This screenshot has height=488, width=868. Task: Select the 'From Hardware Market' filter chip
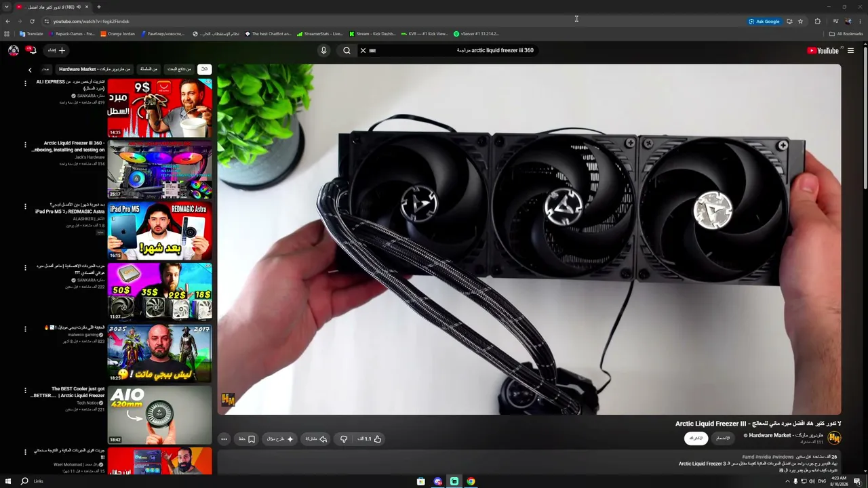[x=94, y=69]
